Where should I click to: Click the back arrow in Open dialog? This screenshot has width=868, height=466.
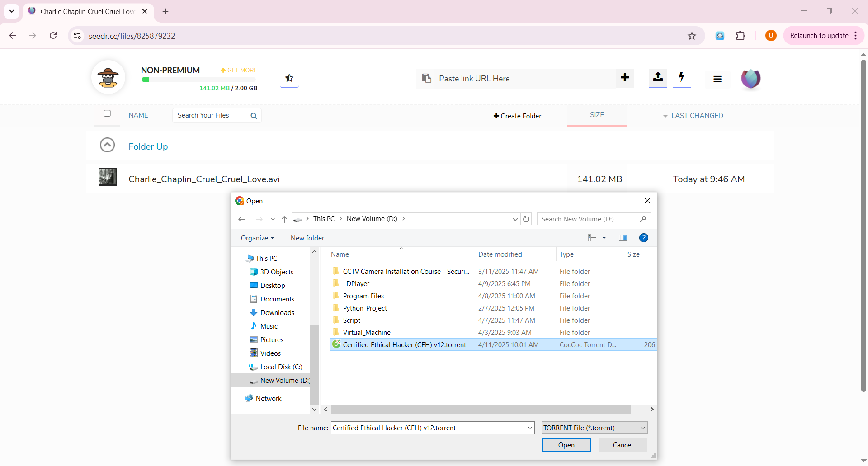(x=242, y=219)
